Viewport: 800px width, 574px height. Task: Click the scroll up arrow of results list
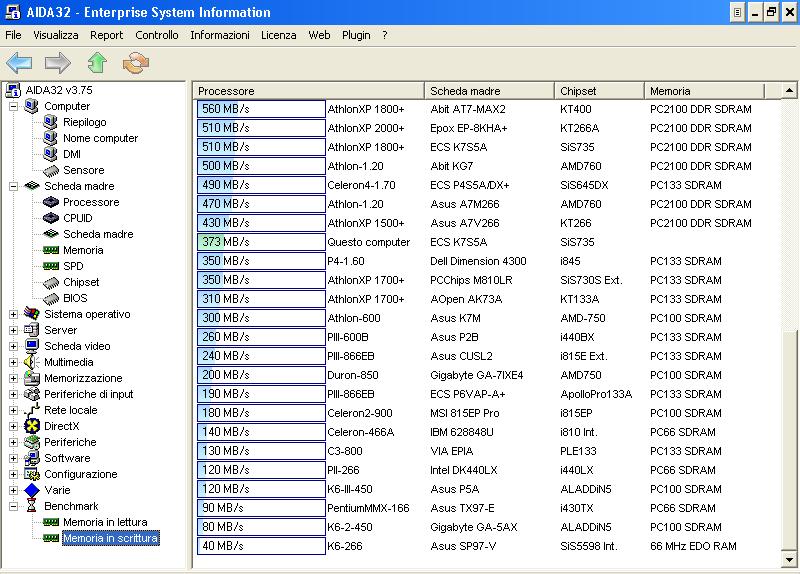(789, 90)
